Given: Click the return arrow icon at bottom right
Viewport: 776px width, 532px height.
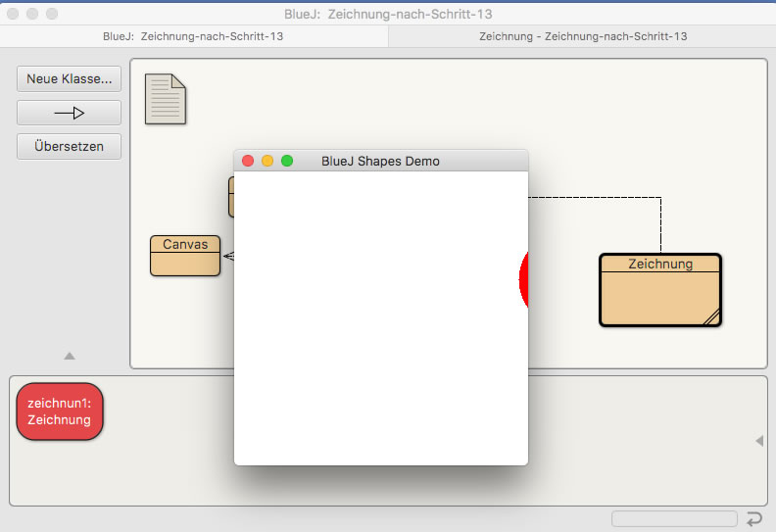Looking at the screenshot, I should point(753,519).
